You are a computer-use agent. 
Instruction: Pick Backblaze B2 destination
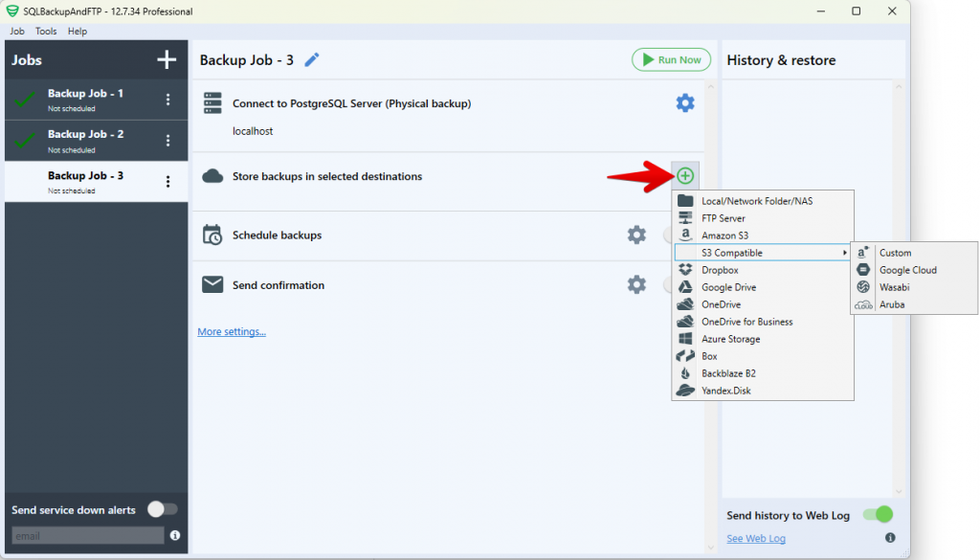pos(763,373)
